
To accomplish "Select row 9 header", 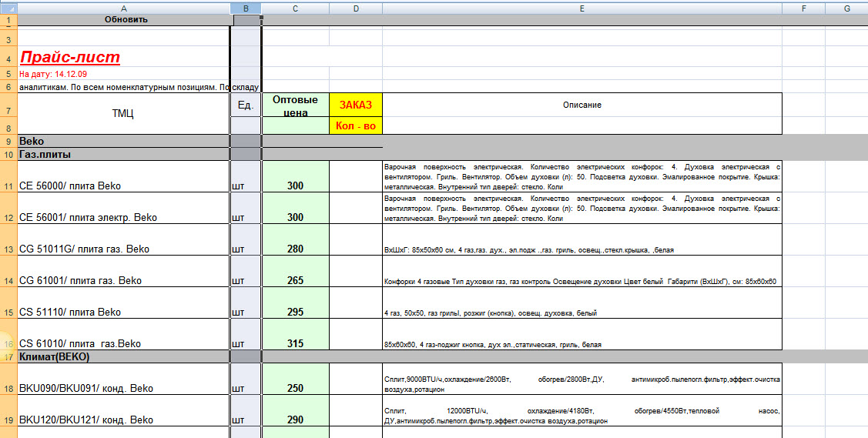I will 9,141.
